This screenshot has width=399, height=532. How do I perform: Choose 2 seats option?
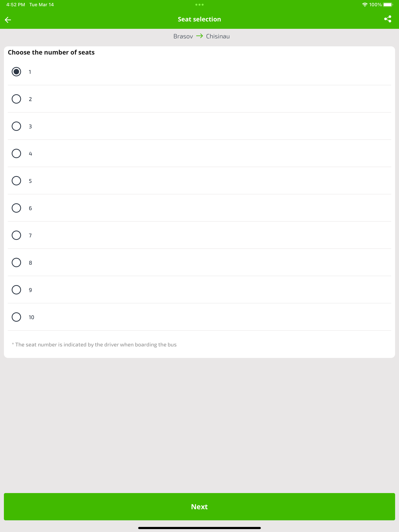coord(16,99)
